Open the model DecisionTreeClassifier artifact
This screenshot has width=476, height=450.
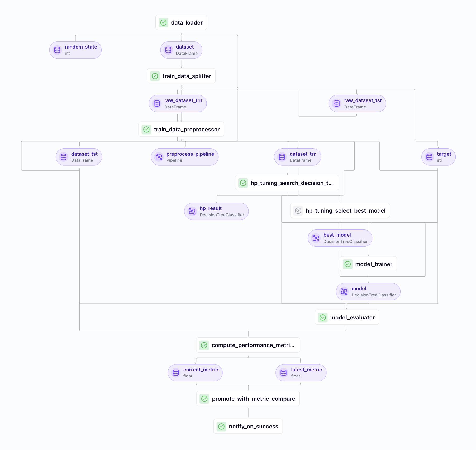[368, 292]
